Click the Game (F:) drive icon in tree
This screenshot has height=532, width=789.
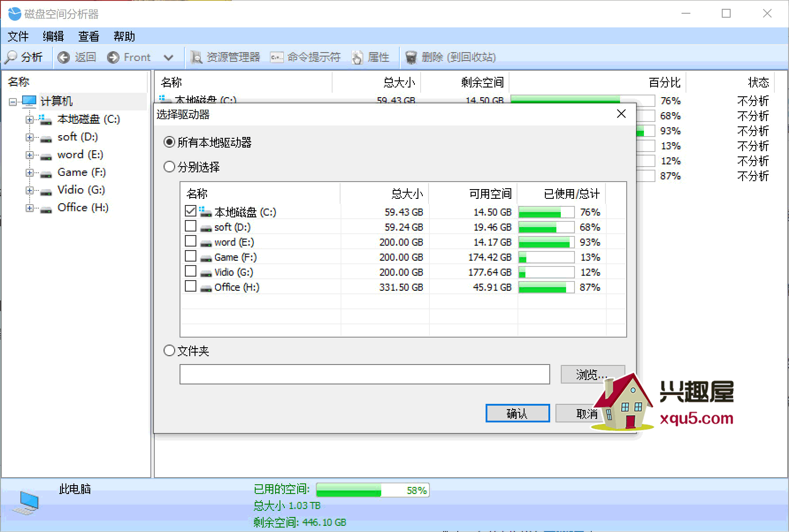(x=46, y=175)
